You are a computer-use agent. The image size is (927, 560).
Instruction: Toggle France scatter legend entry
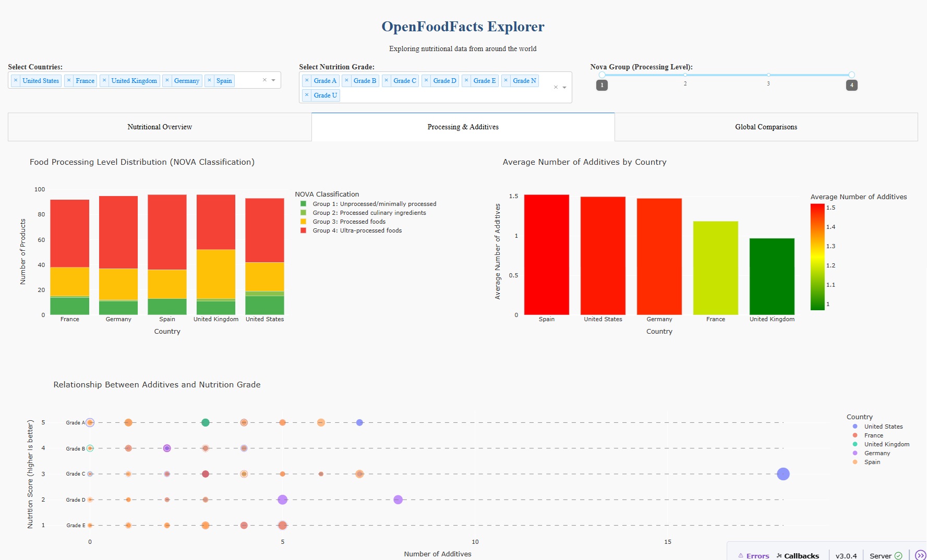point(868,435)
